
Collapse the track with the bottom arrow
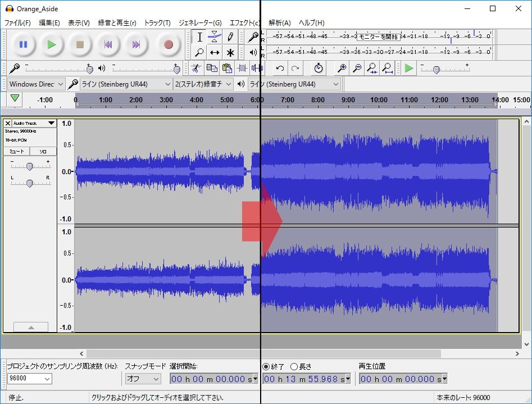click(31, 326)
